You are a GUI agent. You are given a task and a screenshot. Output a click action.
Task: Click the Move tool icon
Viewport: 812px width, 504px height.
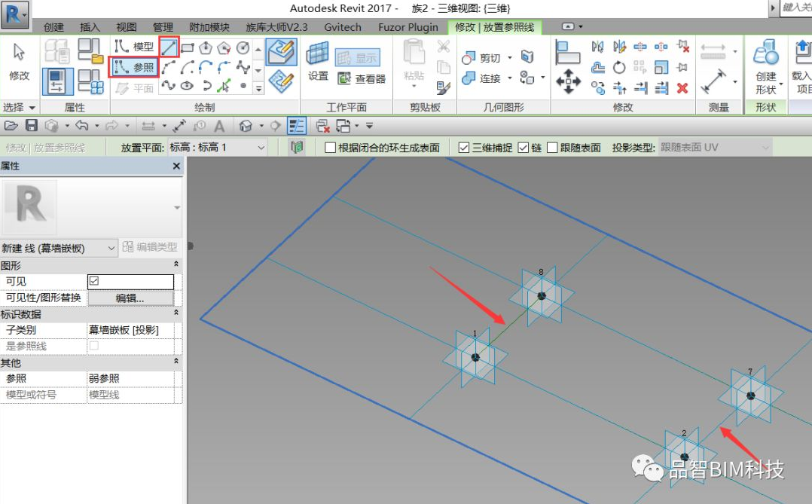[x=568, y=81]
